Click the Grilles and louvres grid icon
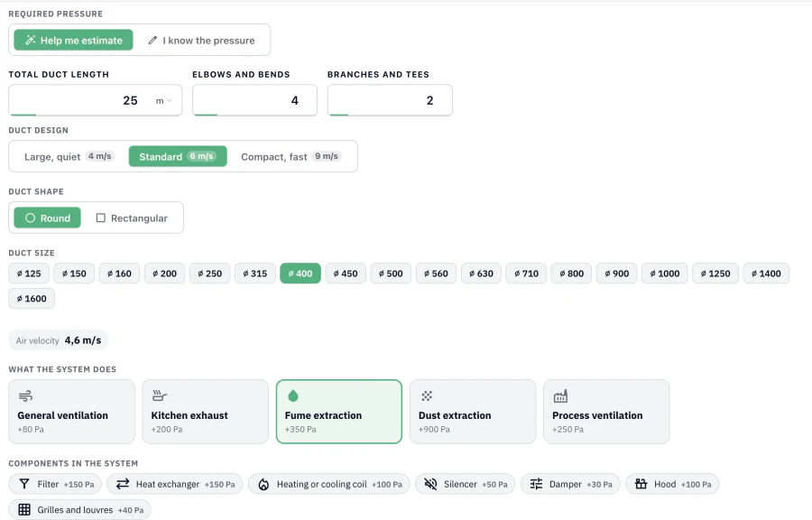This screenshot has width=812, height=520. 24,510
